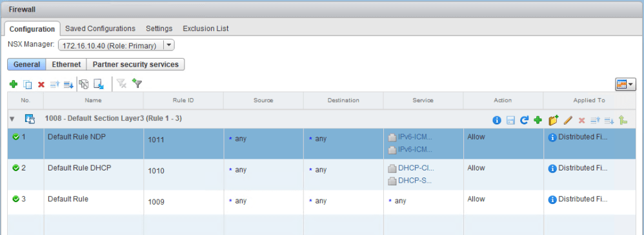Toggle enabled status of rule 2
This screenshot has height=235, width=644.
pyautogui.click(x=16, y=168)
